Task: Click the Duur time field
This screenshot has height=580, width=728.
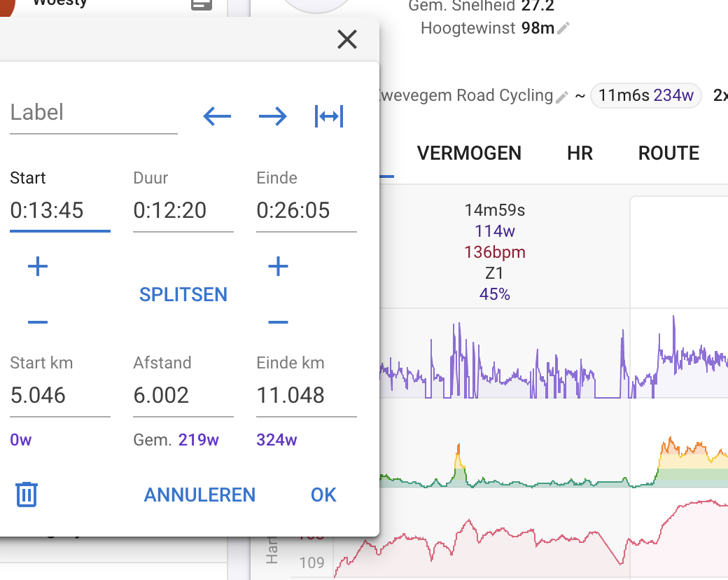Action: click(183, 210)
